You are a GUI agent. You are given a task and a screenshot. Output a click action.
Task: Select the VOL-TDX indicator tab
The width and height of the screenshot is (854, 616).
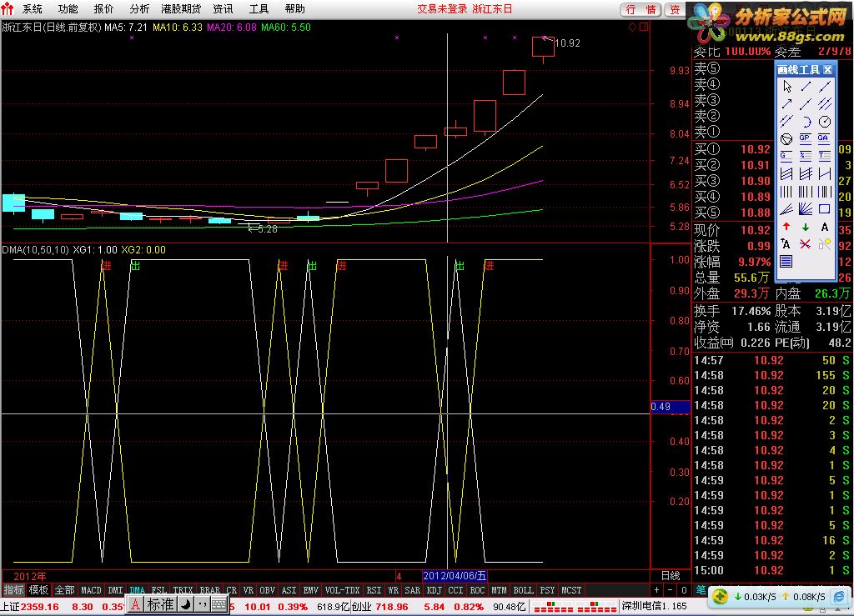(x=342, y=590)
